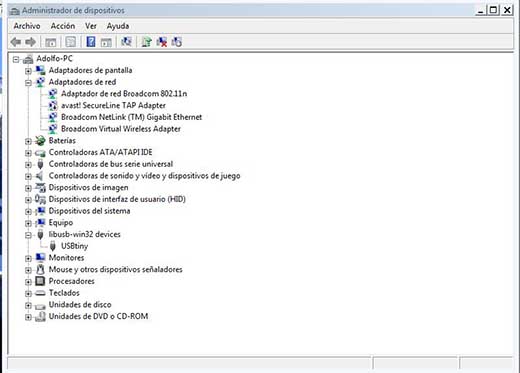Screen dimensions: 520x373
Task: Select the USBtiny device label
Action: click(75, 246)
